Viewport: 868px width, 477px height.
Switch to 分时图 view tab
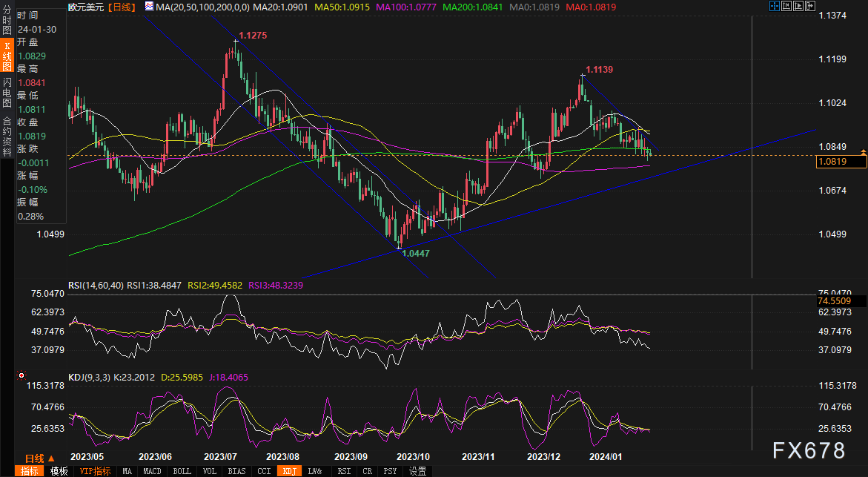tap(7, 24)
